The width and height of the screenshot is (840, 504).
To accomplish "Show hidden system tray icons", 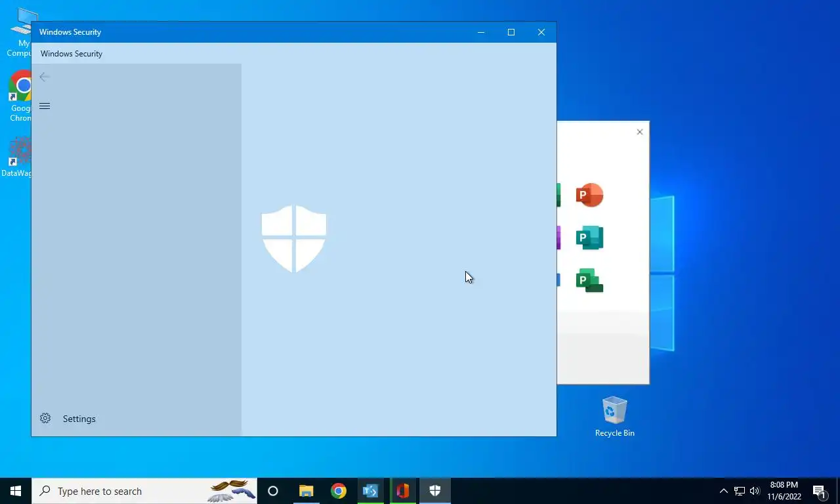I will (724, 491).
